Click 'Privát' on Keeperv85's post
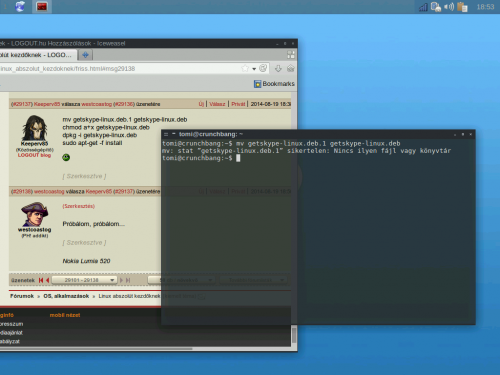Image resolution: width=500 pixels, height=375 pixels. pos(238,104)
